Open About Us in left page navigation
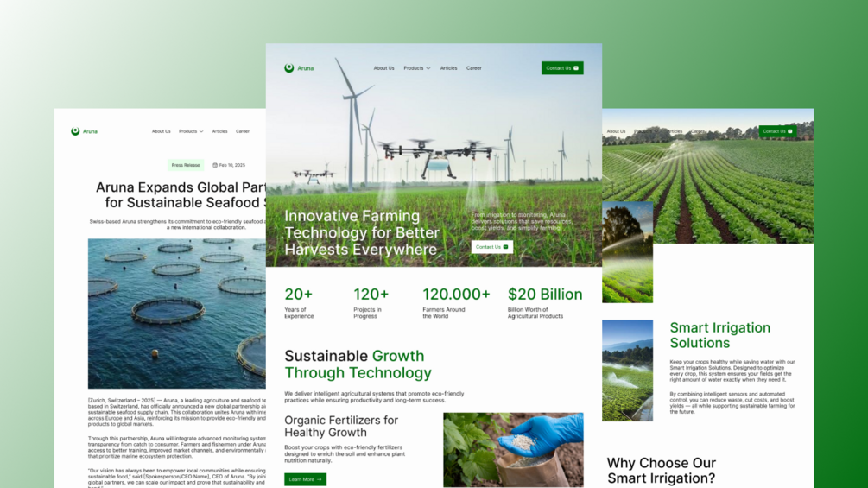 pyautogui.click(x=162, y=131)
